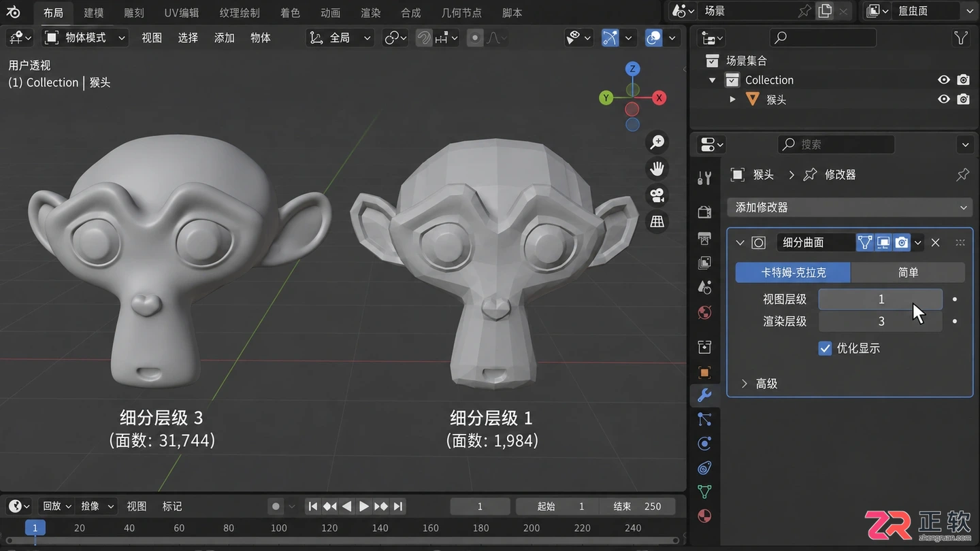The height and width of the screenshot is (551, 980).
Task: Remove the 细分曲面 modifier with X
Action: click(x=936, y=242)
